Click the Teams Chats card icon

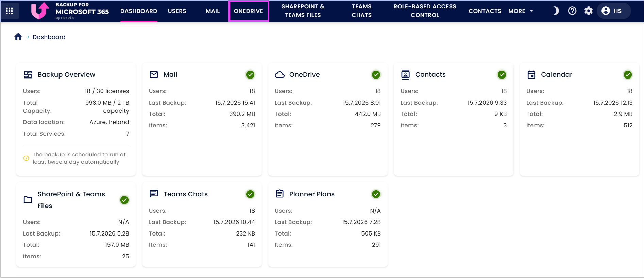(x=154, y=194)
